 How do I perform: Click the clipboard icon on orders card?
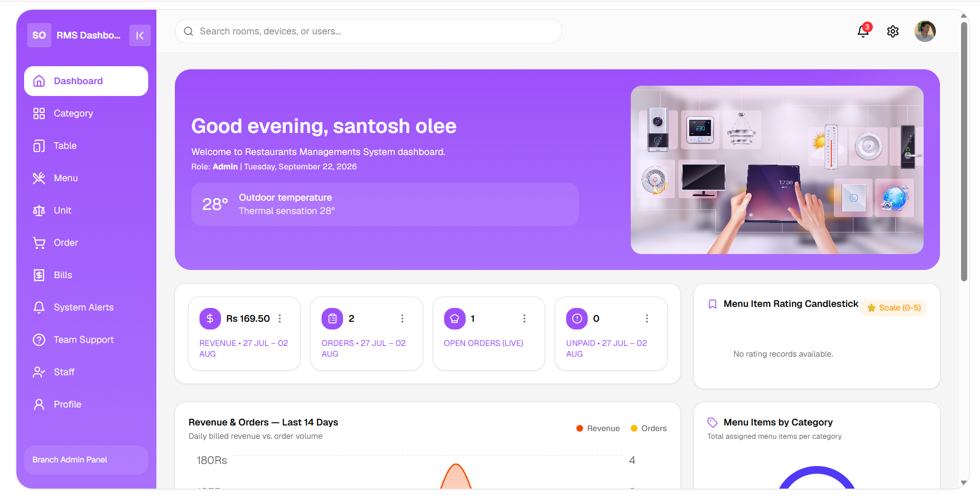pyautogui.click(x=332, y=319)
